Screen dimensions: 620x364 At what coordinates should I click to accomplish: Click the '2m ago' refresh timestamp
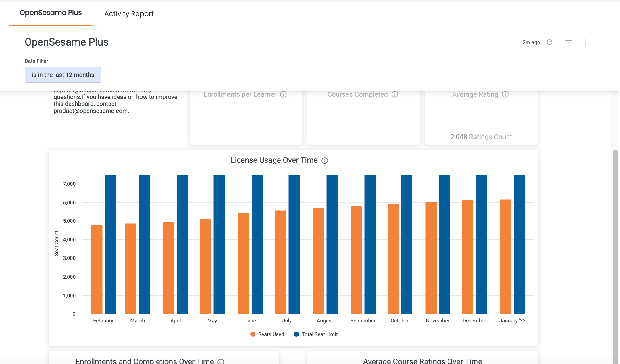(531, 42)
